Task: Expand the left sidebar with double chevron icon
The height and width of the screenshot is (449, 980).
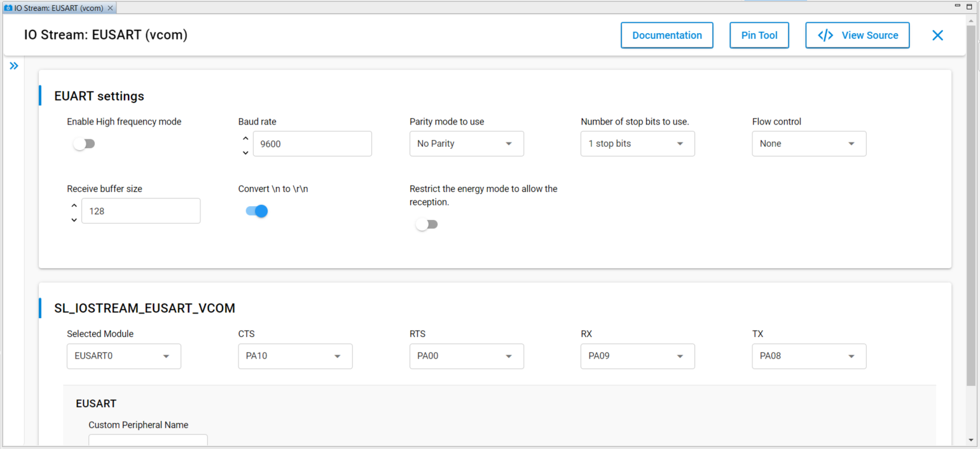Action: 14,66
